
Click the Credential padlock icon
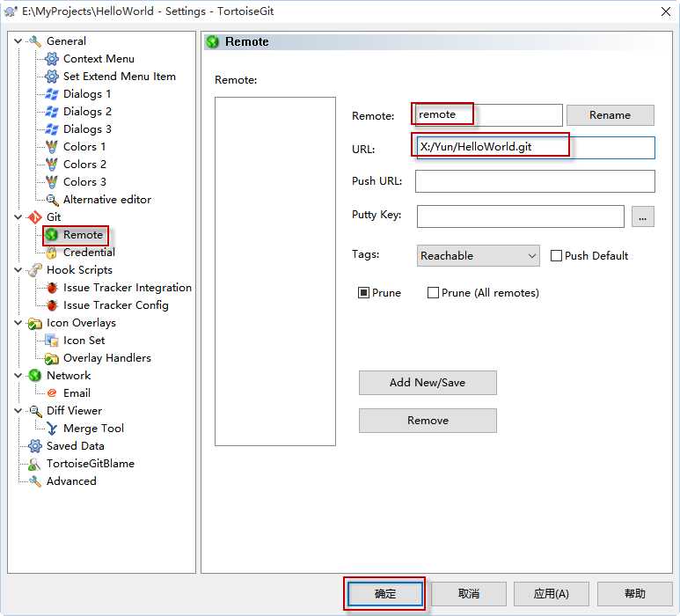(52, 253)
